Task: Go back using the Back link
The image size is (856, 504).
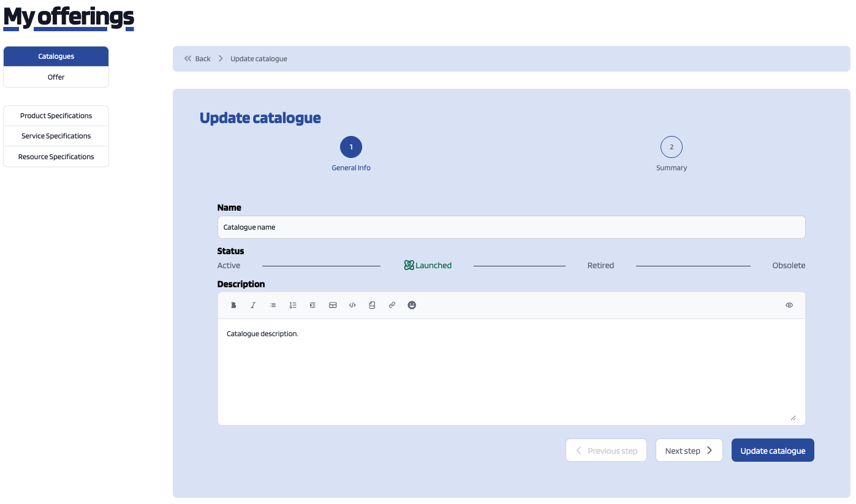Action: click(x=197, y=59)
